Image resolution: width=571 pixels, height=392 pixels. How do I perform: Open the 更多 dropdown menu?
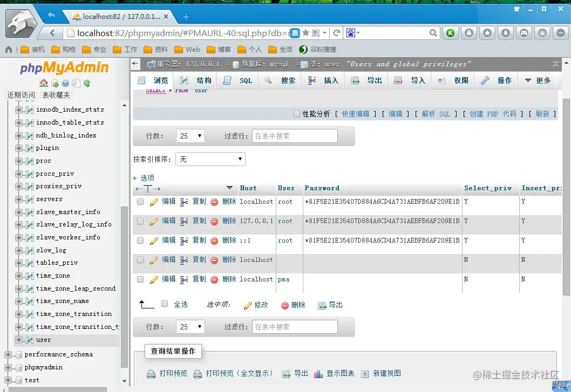click(538, 80)
